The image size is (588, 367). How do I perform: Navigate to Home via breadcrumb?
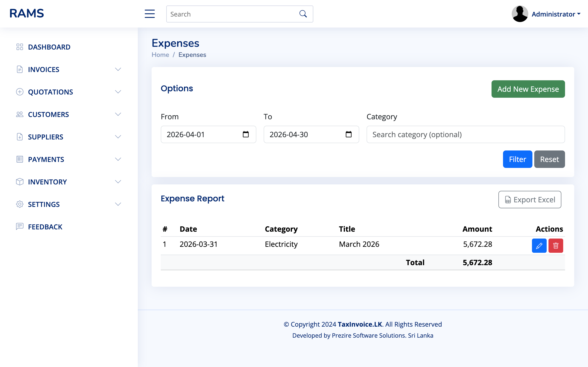click(x=160, y=55)
